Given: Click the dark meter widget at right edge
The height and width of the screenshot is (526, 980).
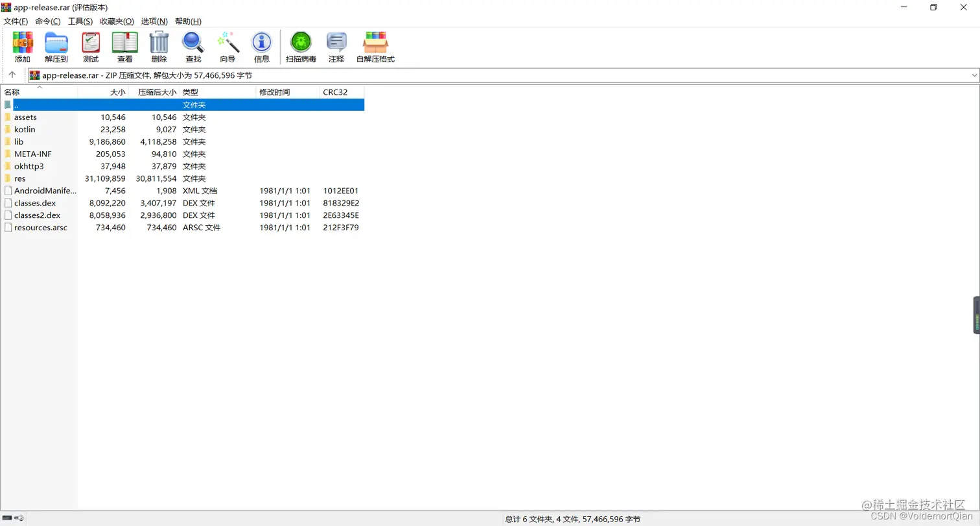Looking at the screenshot, I should coord(976,315).
